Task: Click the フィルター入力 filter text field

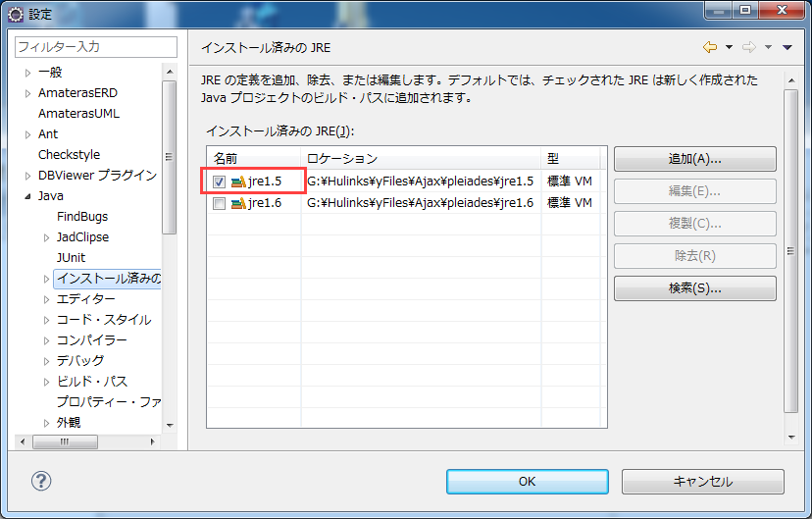Action: pos(95,47)
